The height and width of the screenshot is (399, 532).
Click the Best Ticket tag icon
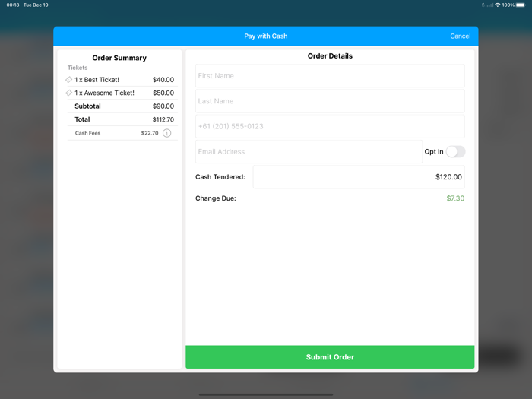pos(68,80)
